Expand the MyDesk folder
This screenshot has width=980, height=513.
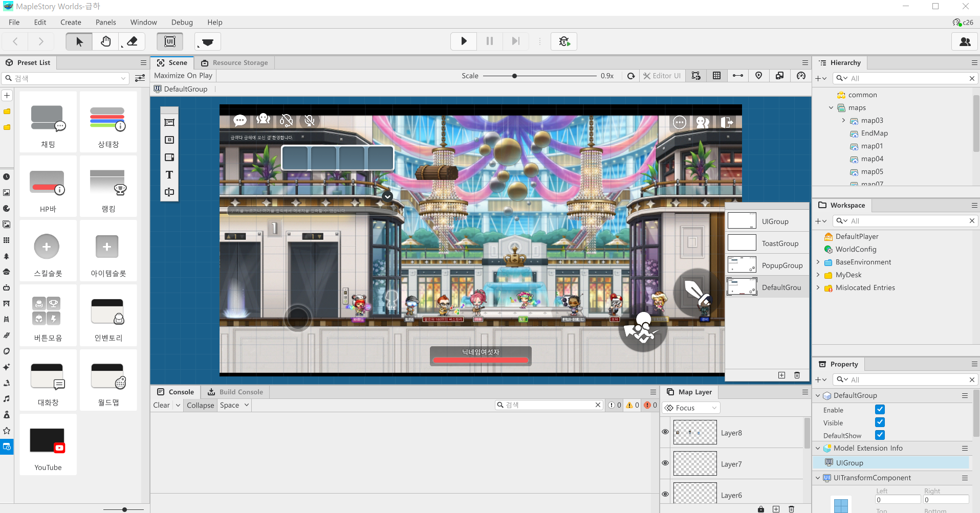coord(818,275)
